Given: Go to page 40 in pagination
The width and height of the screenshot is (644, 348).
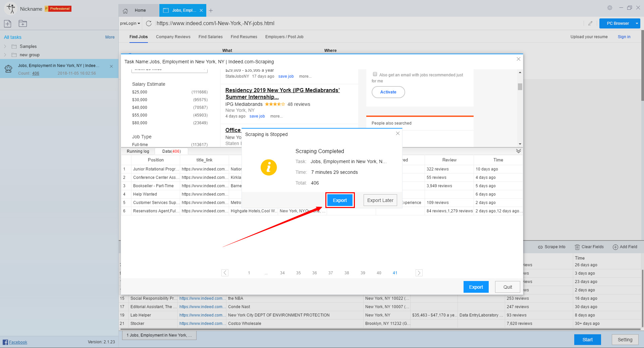Looking at the screenshot, I should point(379,273).
